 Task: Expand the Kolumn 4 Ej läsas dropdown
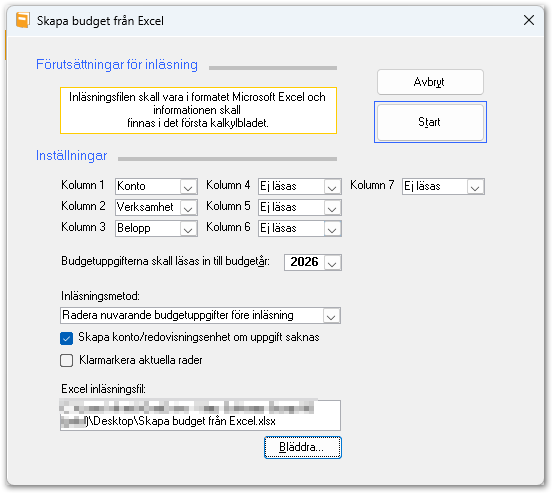(300, 186)
